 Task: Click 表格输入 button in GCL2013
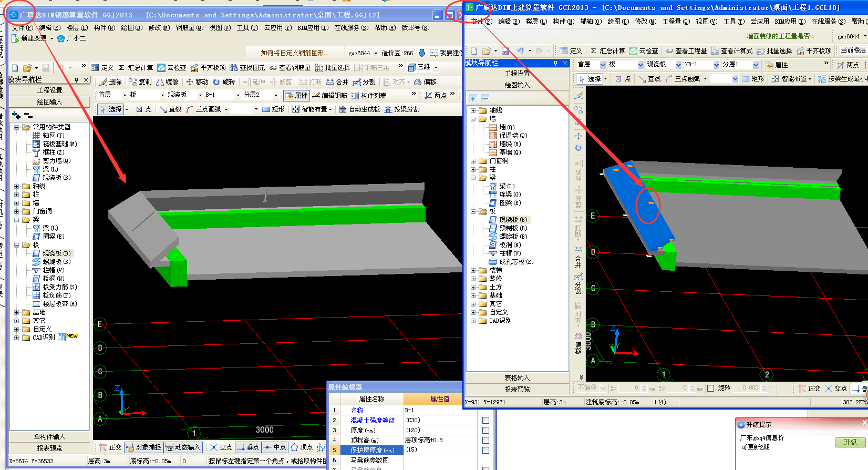[x=517, y=378]
